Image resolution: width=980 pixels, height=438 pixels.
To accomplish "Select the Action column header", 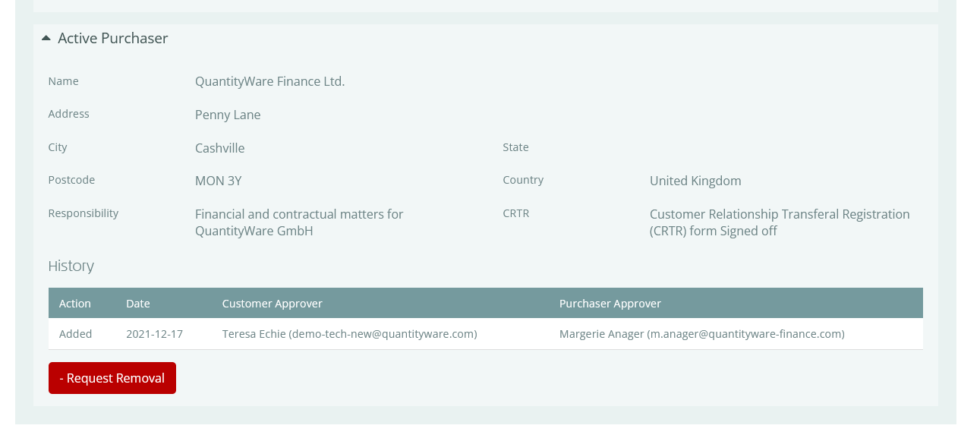I will tap(74, 303).
